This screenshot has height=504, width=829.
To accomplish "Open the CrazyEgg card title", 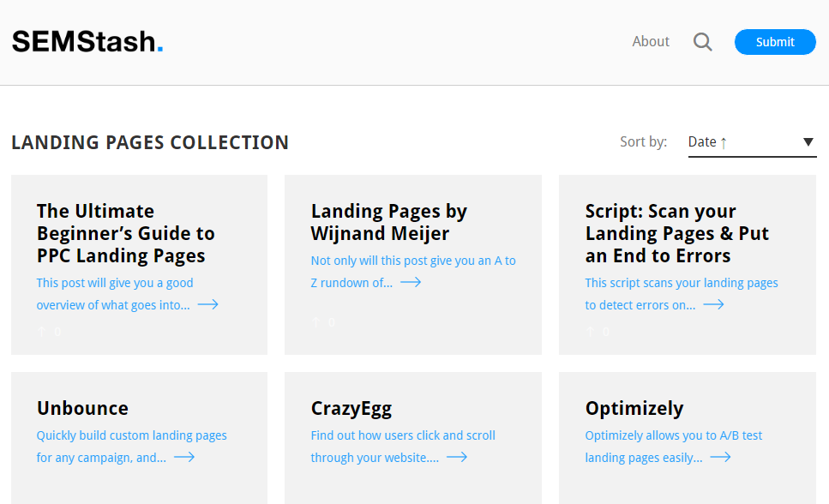I will pyautogui.click(x=351, y=408).
